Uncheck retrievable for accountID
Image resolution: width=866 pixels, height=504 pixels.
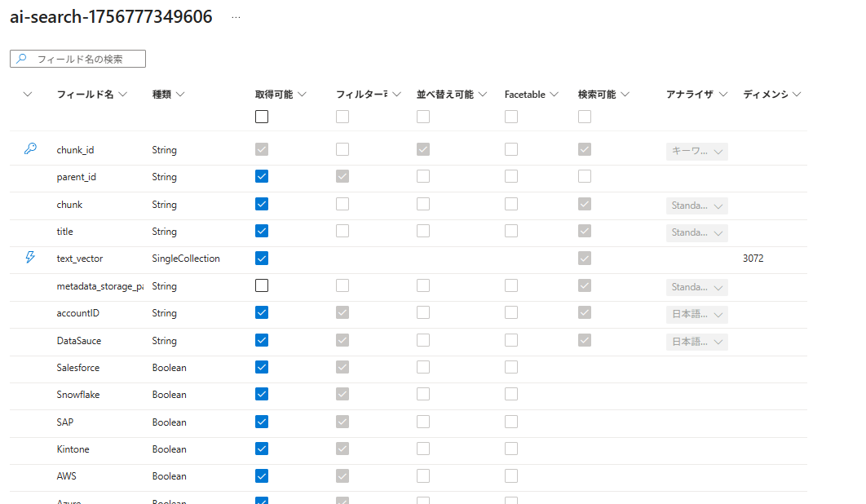[262, 313]
